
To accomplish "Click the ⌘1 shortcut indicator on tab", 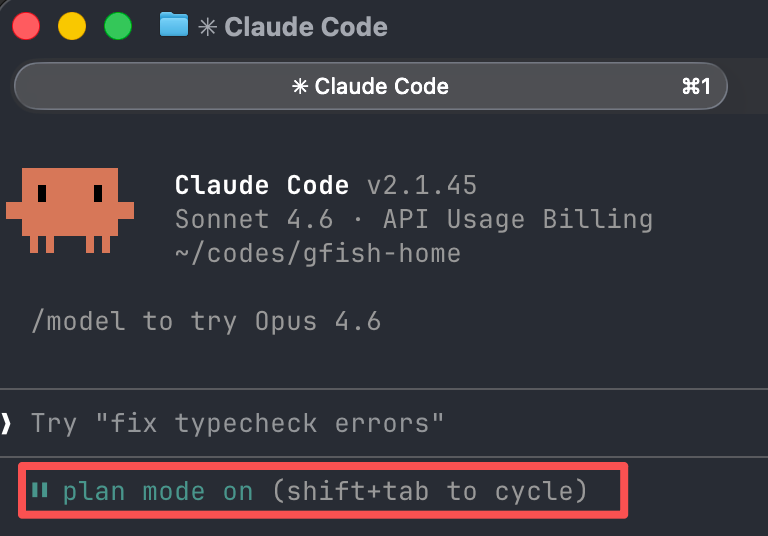I will 696,86.
